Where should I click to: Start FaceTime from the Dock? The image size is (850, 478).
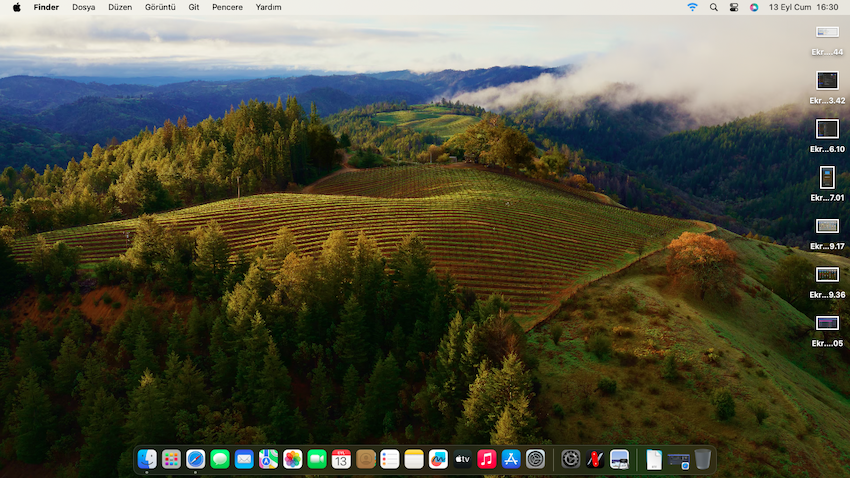[317, 459]
